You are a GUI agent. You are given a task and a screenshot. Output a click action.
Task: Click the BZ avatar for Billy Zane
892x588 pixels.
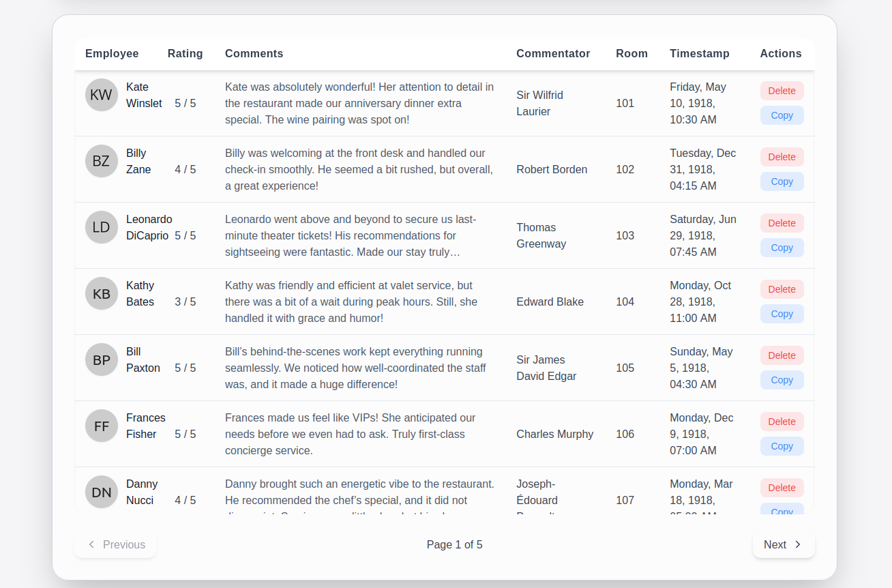click(x=101, y=161)
